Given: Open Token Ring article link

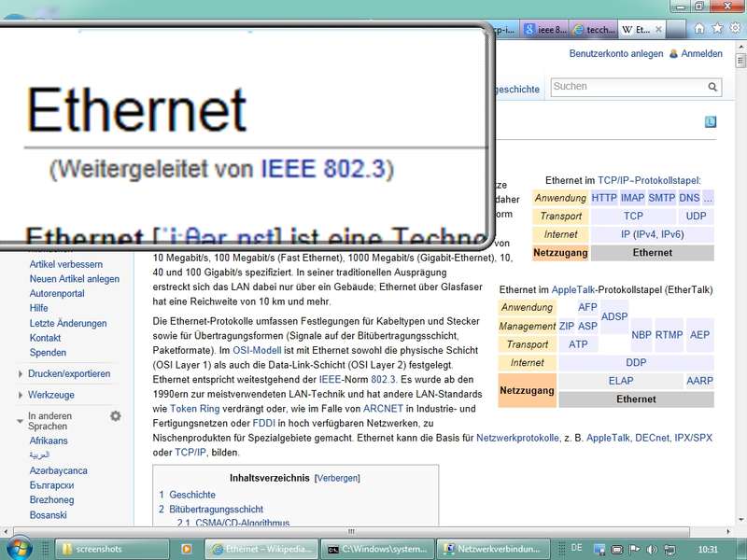Looking at the screenshot, I should pyautogui.click(x=194, y=409).
